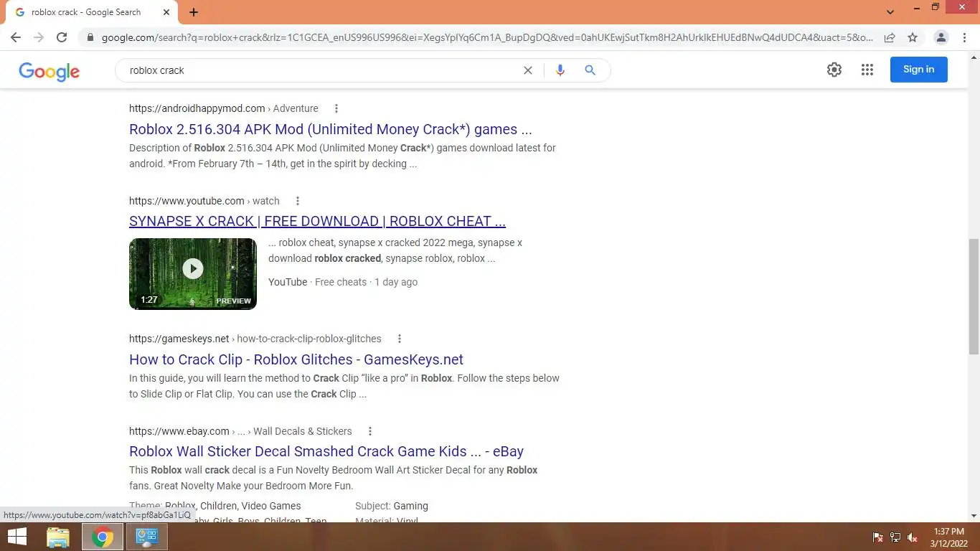The image size is (980, 551).
Task: Open Google quick settings gear
Action: pos(834,70)
